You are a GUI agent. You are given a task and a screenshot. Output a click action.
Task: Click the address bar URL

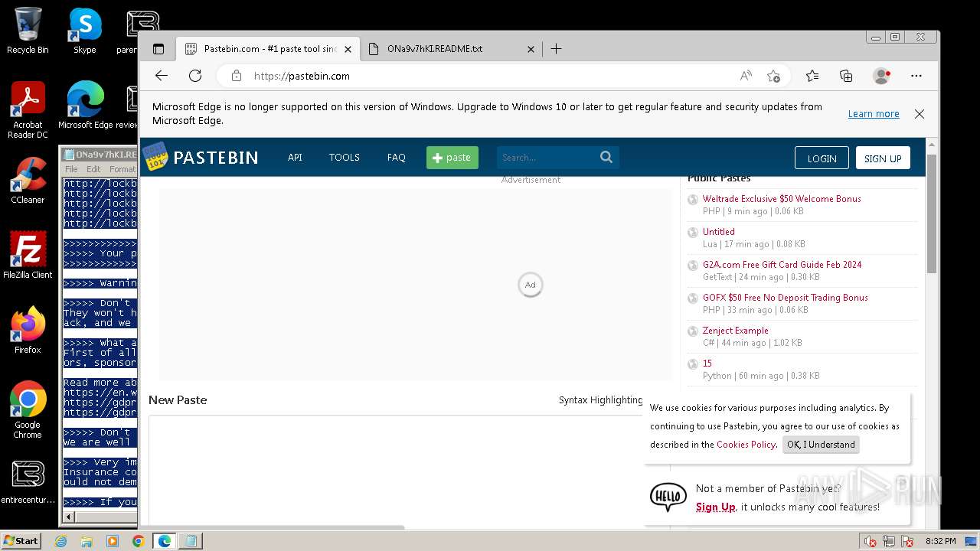(x=302, y=76)
